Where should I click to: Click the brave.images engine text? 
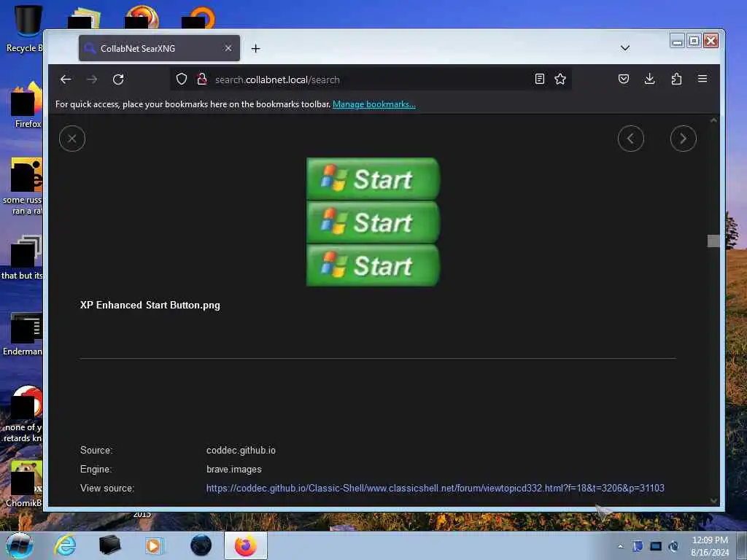pyautogui.click(x=234, y=470)
